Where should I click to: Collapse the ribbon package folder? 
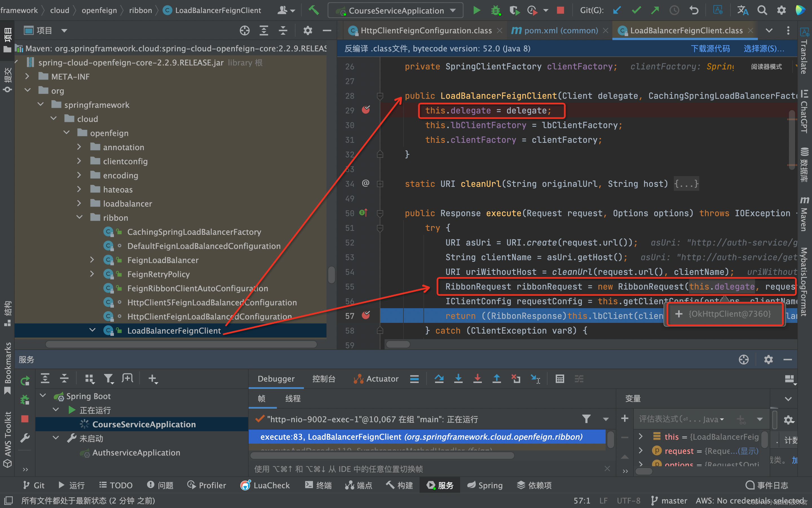pos(79,217)
